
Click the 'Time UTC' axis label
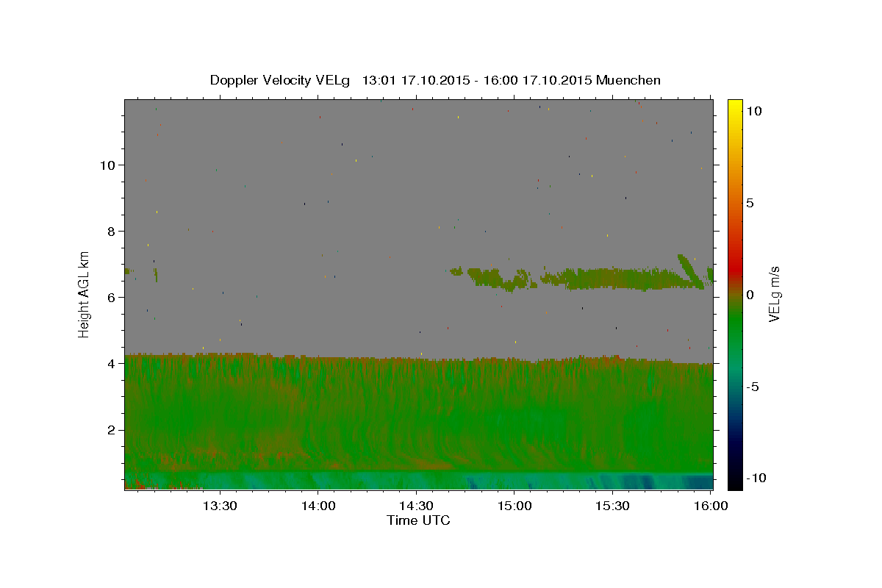[418, 520]
